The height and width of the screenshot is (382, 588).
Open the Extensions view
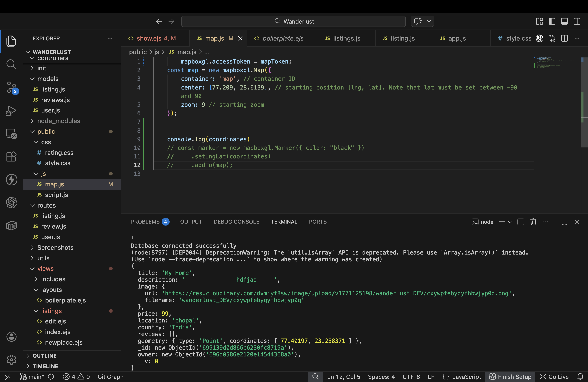(x=11, y=156)
